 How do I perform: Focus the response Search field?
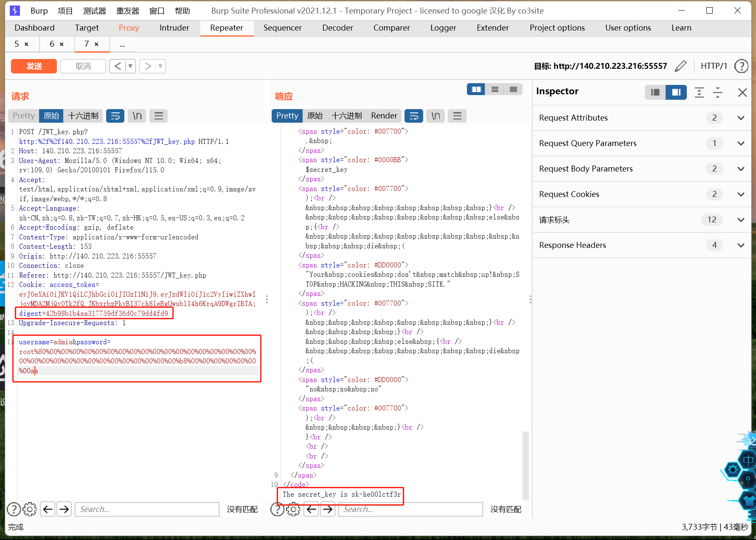[x=411, y=509]
